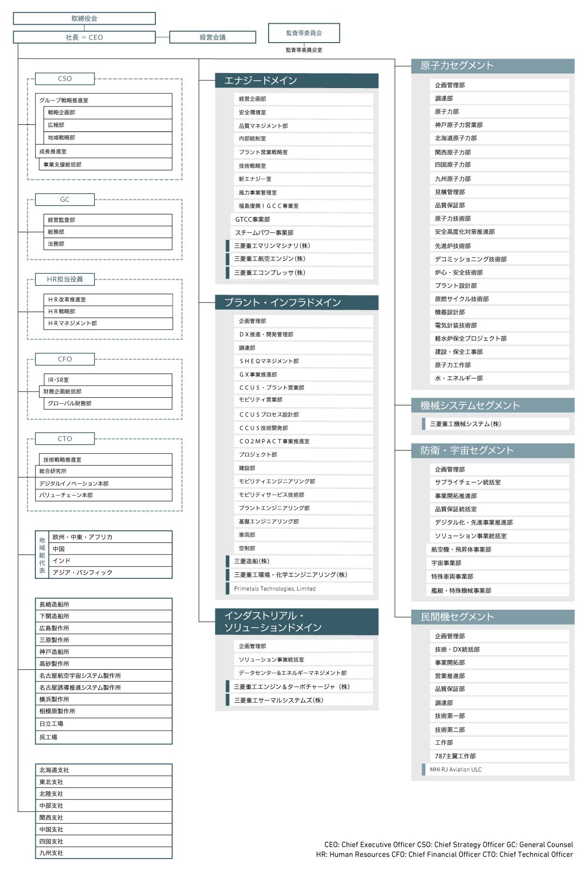Click the CCUS技術開発部 entry
Viewport: 588px width, 871px height.
(x=303, y=428)
